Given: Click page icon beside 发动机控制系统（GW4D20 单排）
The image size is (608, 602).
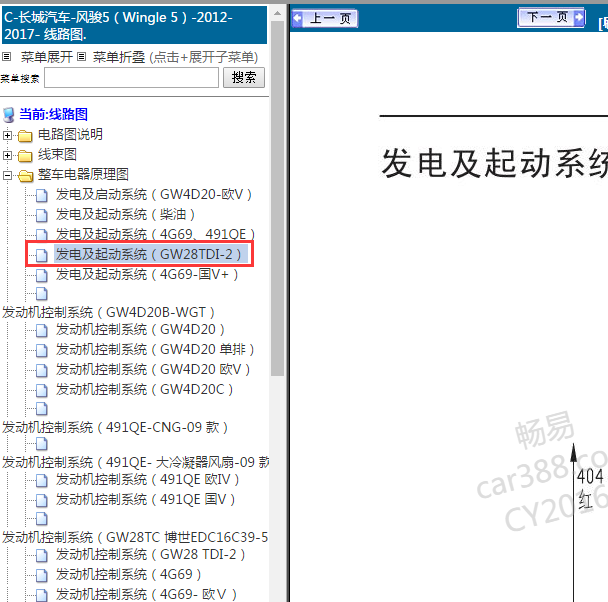Looking at the screenshot, I should click(x=41, y=351).
